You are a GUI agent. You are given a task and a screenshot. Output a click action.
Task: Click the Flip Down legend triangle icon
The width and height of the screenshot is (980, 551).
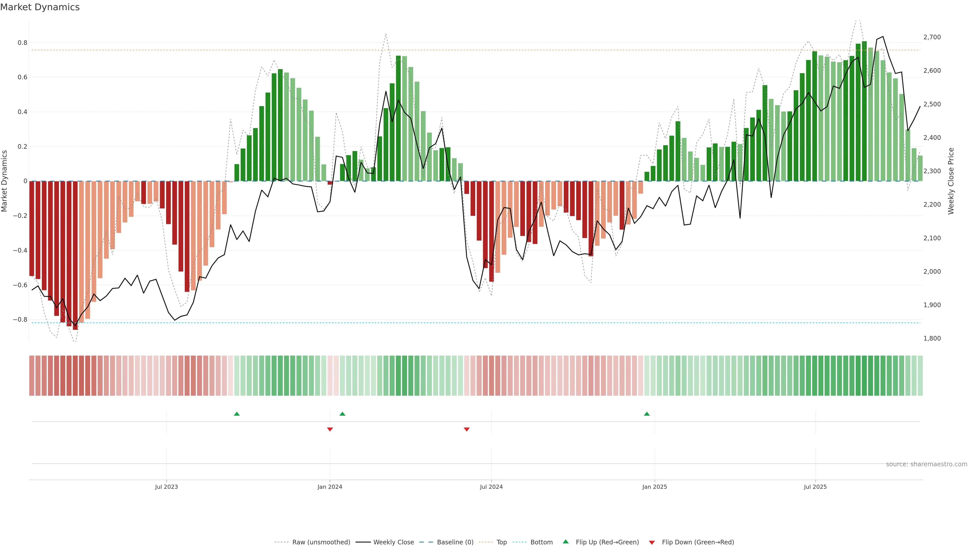click(652, 543)
